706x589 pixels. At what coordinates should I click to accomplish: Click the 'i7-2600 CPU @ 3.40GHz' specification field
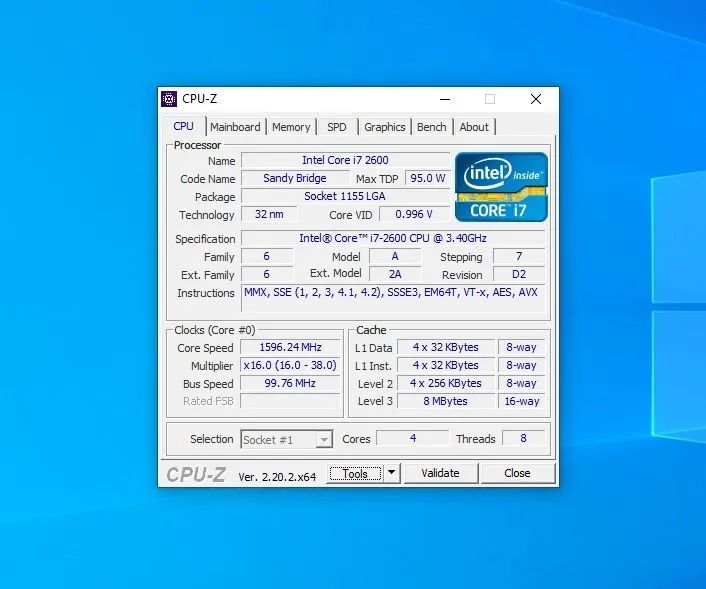[x=393, y=238]
